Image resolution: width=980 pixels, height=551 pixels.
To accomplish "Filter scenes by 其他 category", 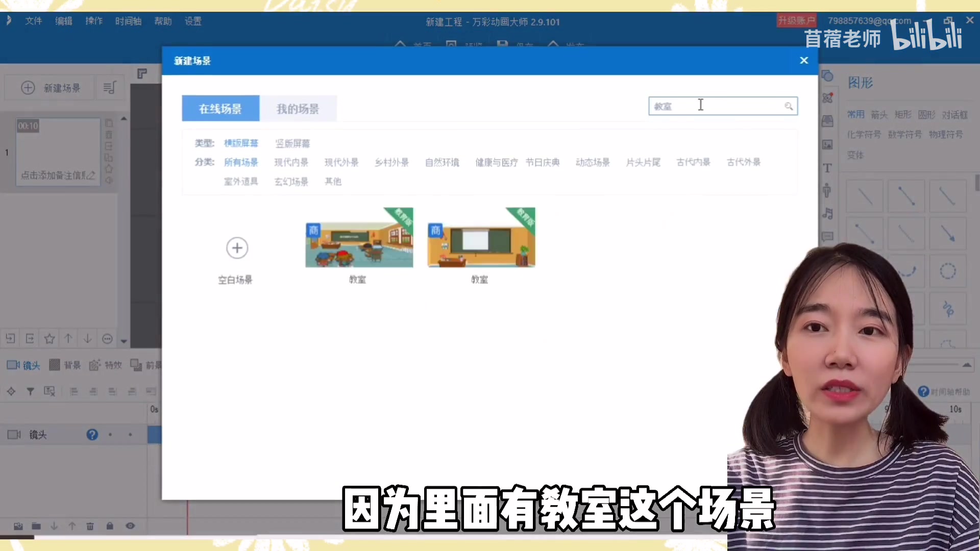I will coord(333,182).
